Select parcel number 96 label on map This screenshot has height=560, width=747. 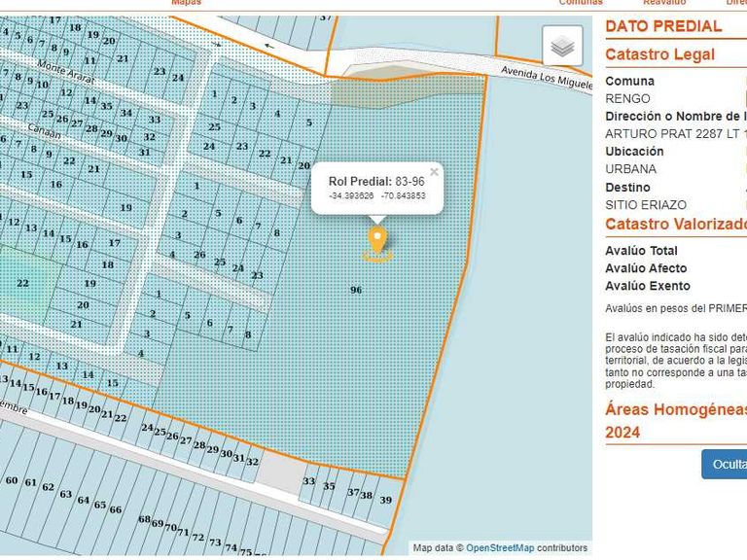click(x=356, y=290)
